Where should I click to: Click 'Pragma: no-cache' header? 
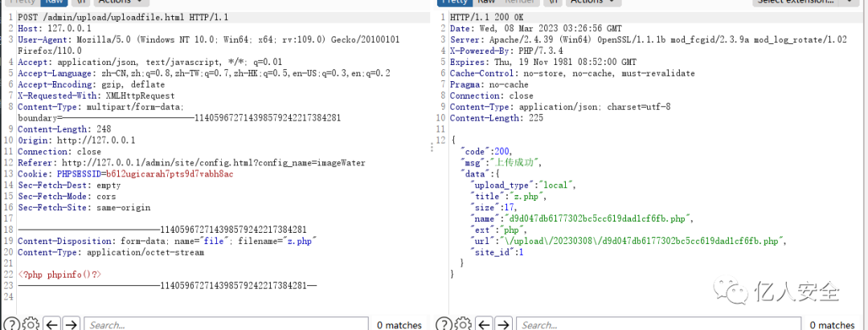pyautogui.click(x=489, y=84)
